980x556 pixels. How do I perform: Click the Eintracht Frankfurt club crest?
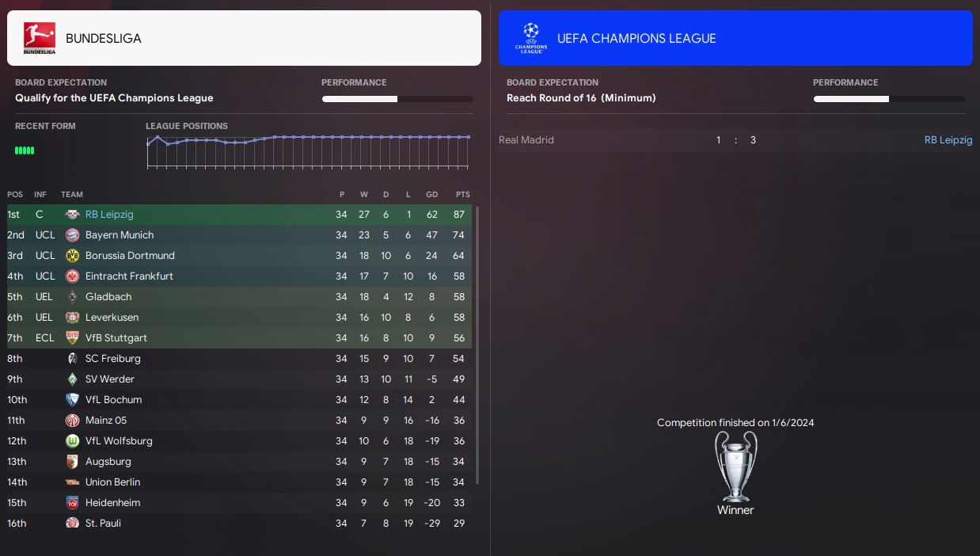(x=72, y=276)
